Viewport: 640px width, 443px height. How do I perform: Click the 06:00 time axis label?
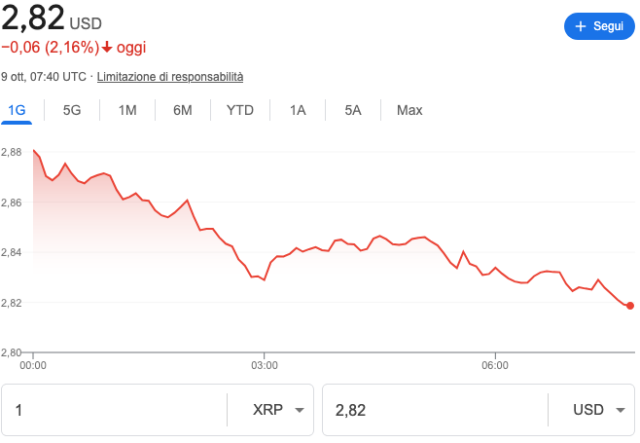click(495, 365)
